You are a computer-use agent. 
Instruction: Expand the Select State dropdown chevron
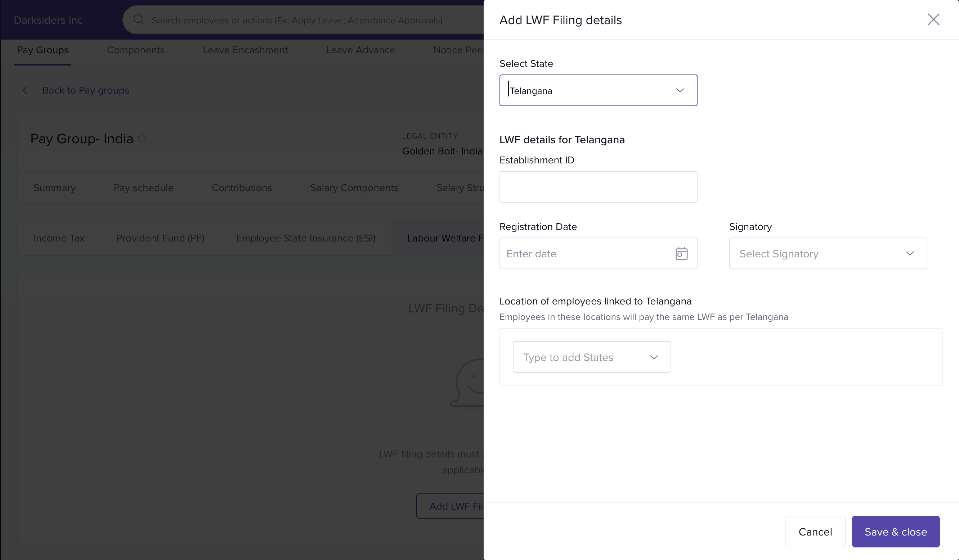[x=680, y=91]
